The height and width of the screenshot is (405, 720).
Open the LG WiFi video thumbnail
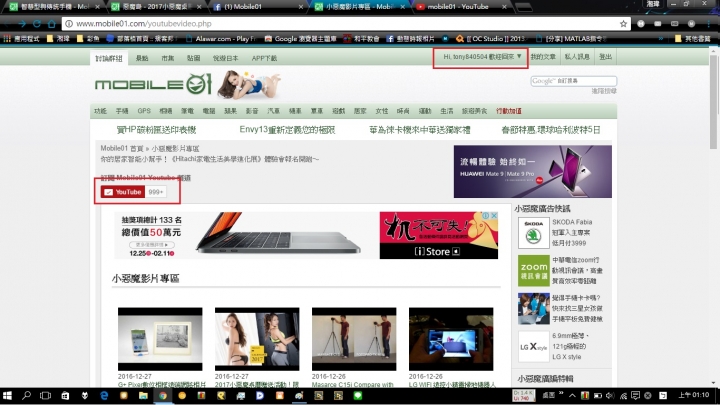coord(451,339)
